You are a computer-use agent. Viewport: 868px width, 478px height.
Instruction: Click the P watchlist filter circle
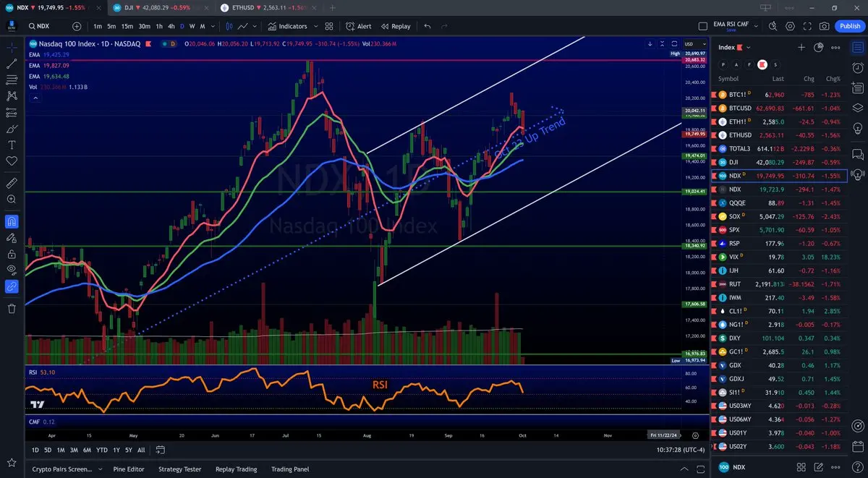(x=723, y=64)
